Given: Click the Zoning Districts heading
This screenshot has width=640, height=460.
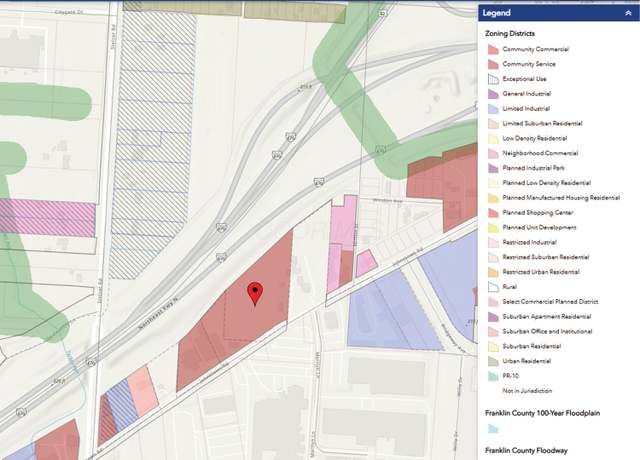Looking at the screenshot, I should (510, 33).
